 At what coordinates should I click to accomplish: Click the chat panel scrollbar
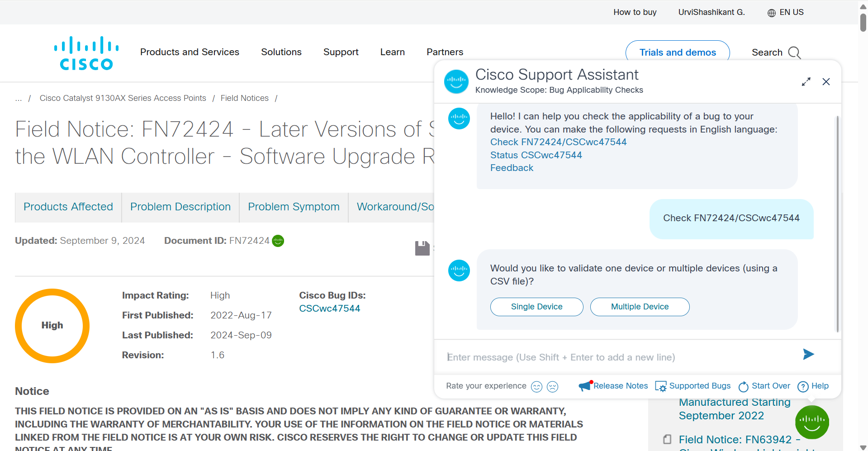point(837,224)
